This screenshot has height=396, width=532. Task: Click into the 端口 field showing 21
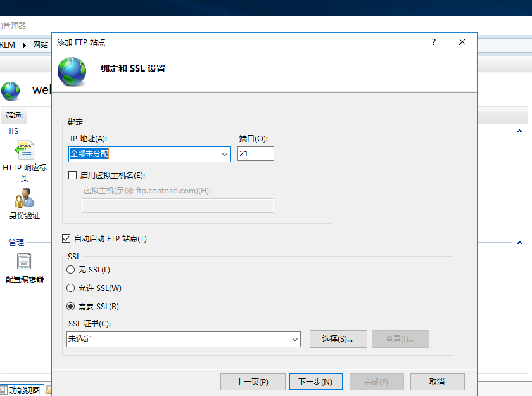(255, 154)
